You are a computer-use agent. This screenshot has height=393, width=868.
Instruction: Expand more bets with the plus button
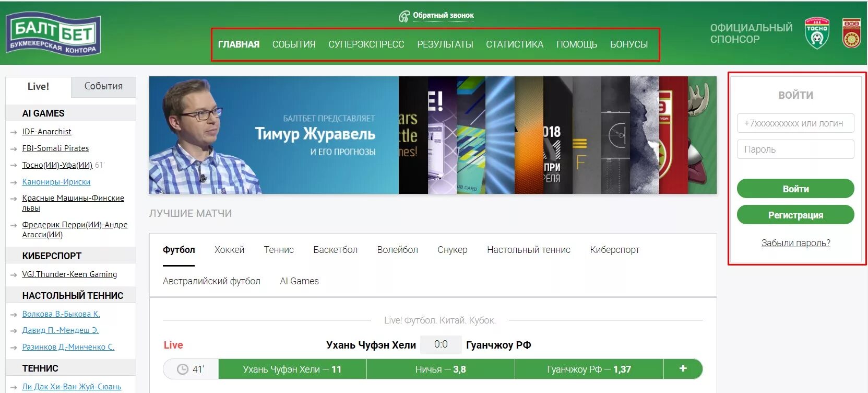point(683,368)
